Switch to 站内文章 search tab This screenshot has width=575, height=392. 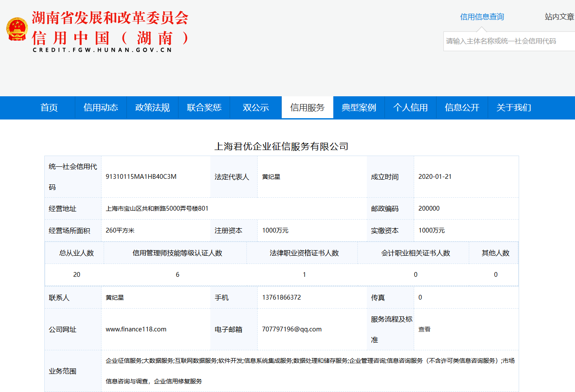[x=559, y=17]
